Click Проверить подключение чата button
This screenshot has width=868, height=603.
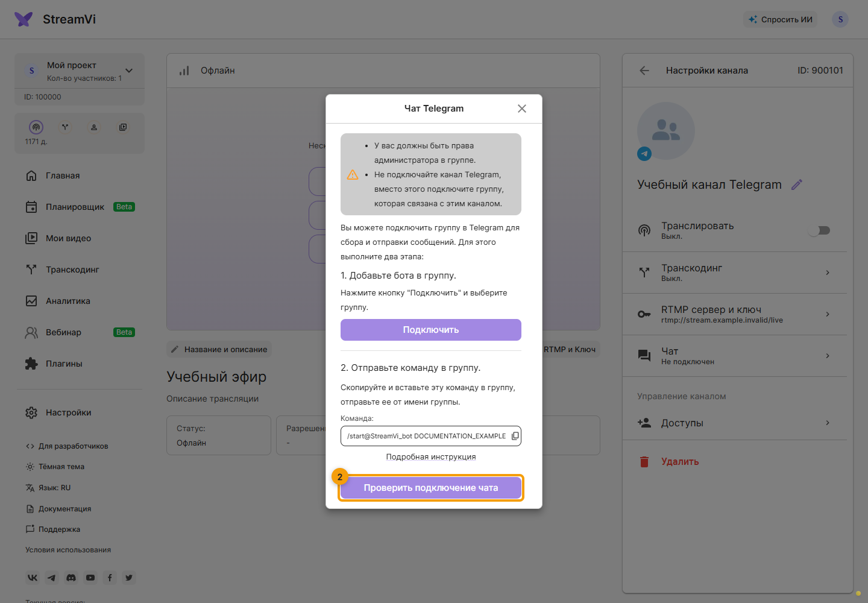(x=431, y=488)
